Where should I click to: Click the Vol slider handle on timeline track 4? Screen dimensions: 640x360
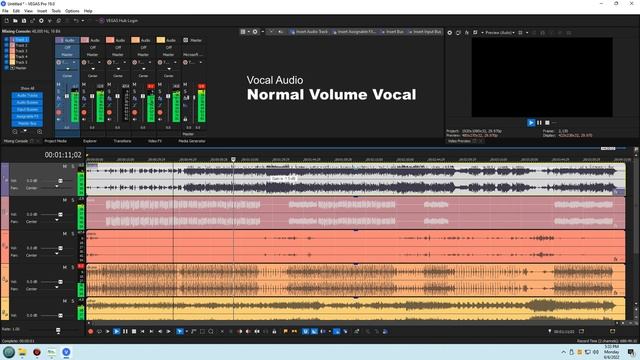point(60,282)
